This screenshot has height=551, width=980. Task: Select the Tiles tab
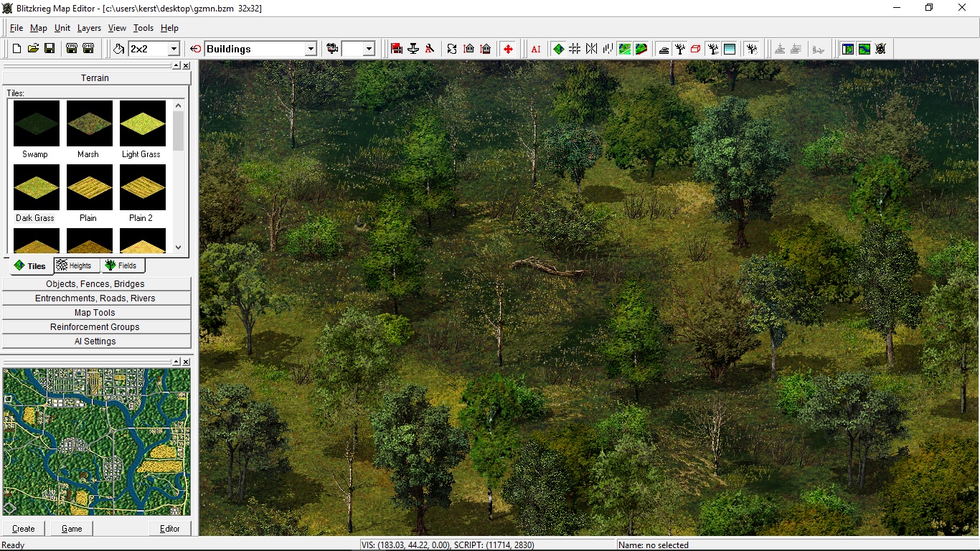(x=31, y=265)
